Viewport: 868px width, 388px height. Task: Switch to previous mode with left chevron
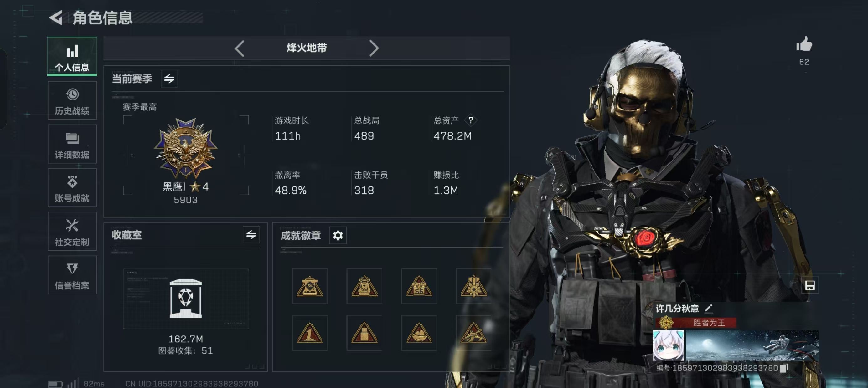pos(240,48)
